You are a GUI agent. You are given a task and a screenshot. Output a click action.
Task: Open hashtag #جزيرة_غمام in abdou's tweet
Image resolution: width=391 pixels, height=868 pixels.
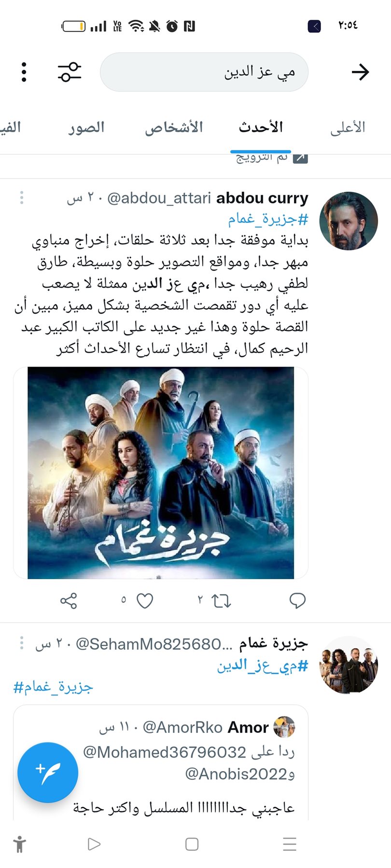268,219
